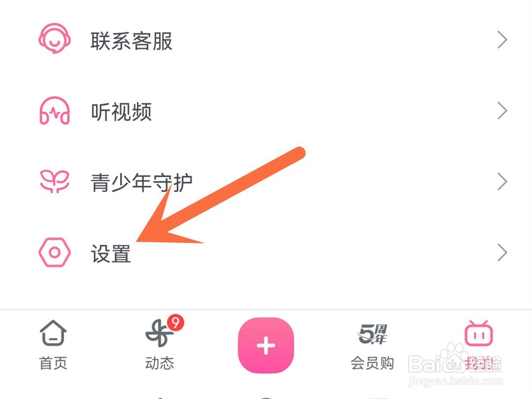Screen dimensions: 532x399
Task: Select the 设置 text label
Action: pos(111,254)
